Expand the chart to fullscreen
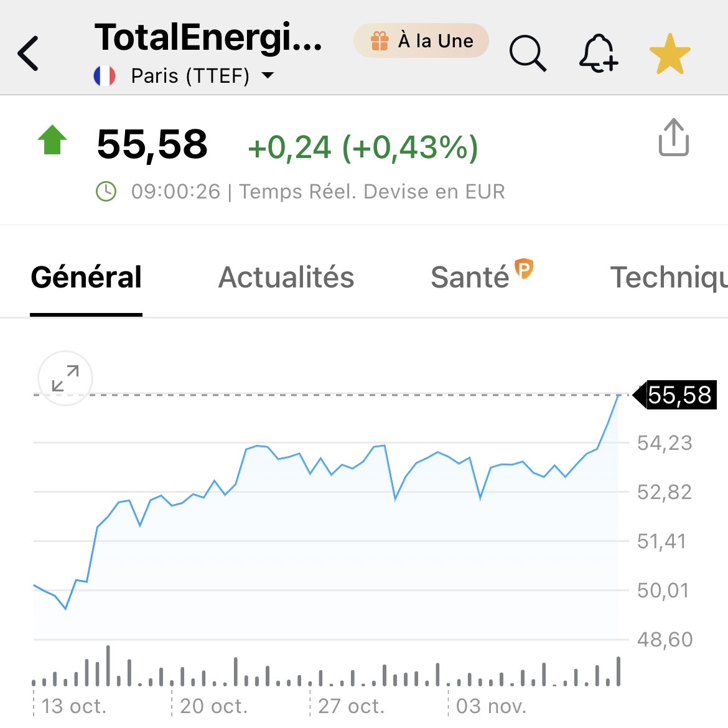Screen dimensions: 728x728 coord(65,378)
